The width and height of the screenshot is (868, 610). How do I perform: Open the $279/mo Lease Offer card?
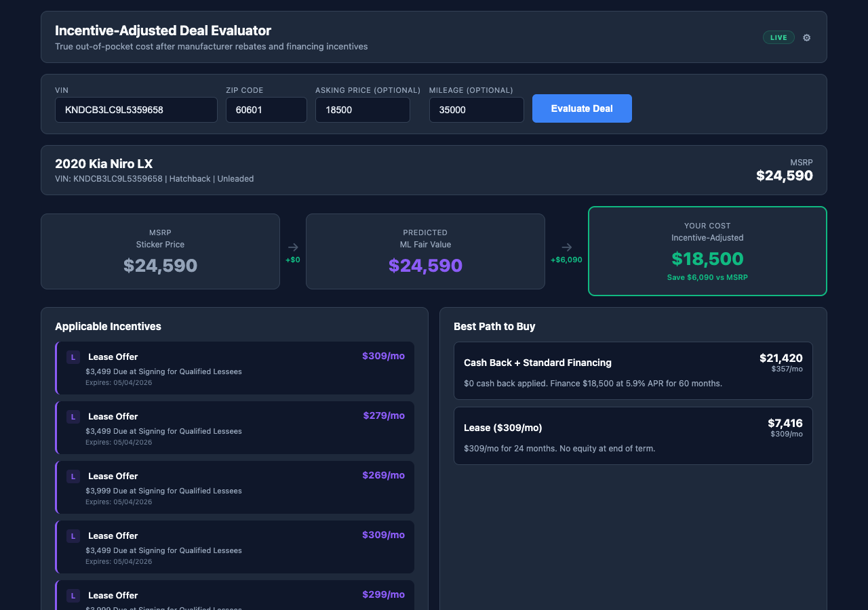pos(235,428)
